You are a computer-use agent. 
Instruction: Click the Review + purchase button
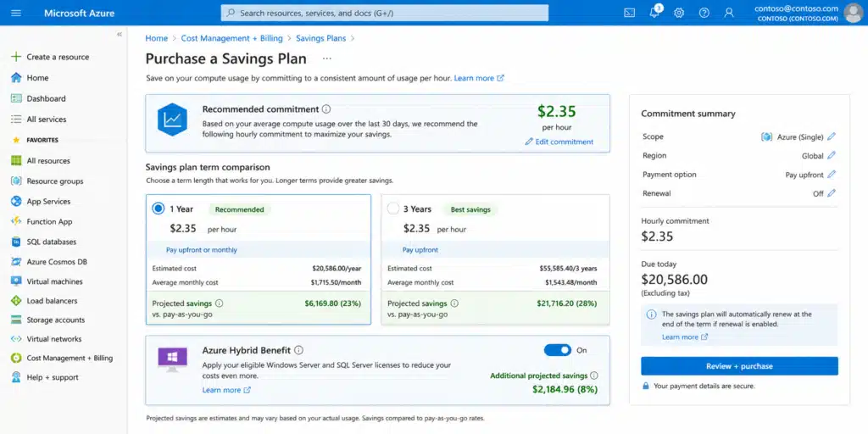click(739, 366)
